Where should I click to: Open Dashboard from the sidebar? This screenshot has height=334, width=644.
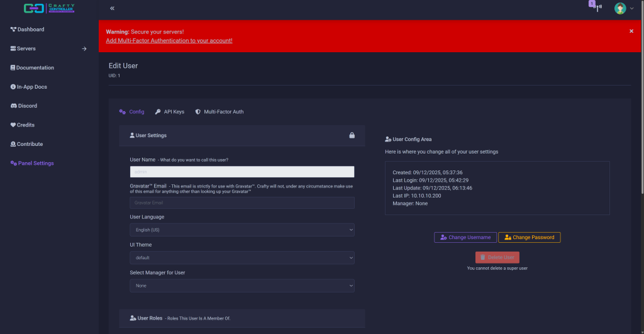[31, 30]
